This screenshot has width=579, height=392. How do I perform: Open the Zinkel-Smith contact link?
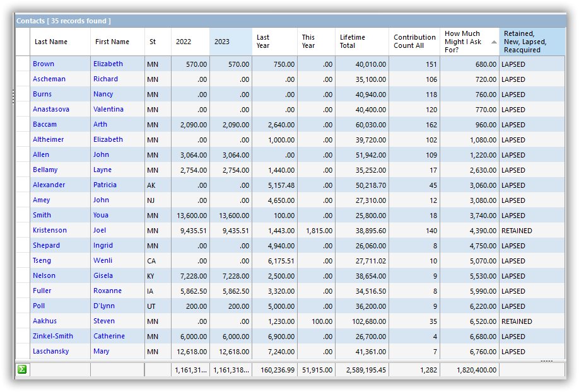(53, 337)
